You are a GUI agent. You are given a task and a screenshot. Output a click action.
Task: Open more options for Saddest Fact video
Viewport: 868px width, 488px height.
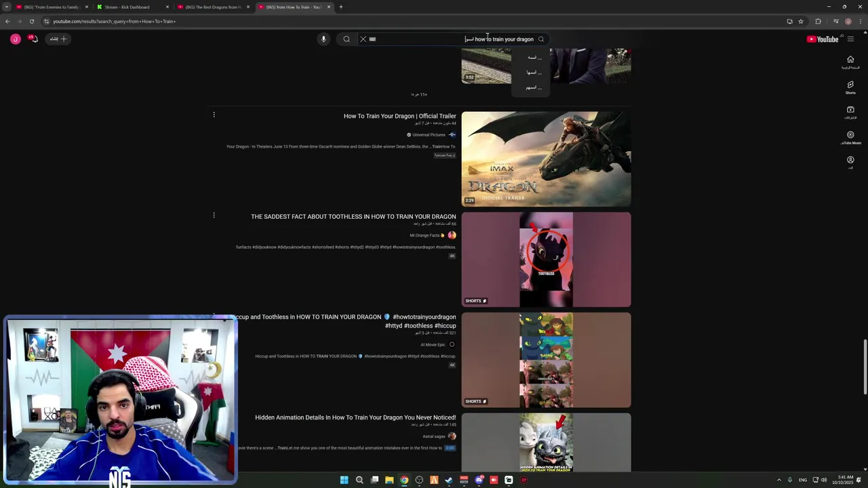pos(214,215)
